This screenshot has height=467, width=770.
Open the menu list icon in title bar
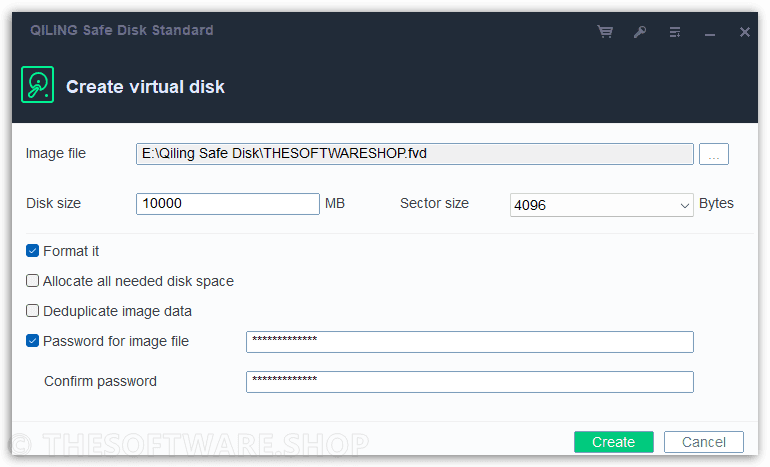pos(675,32)
